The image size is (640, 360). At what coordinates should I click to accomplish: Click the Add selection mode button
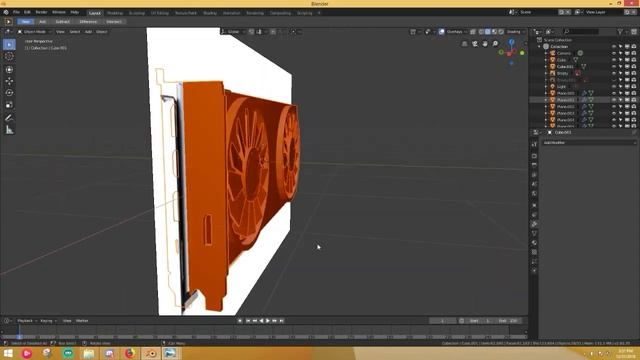point(42,22)
